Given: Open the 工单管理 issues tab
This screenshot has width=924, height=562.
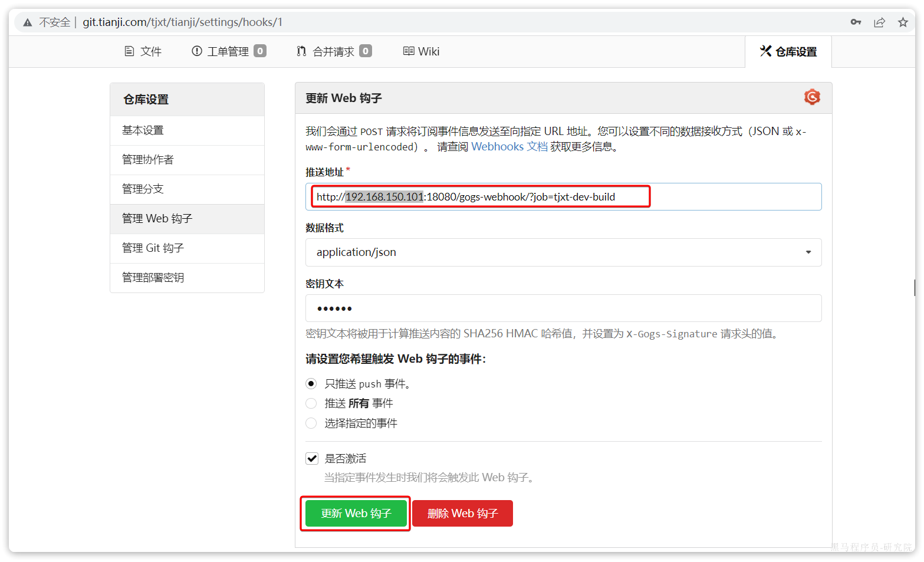Looking at the screenshot, I should 229,51.
